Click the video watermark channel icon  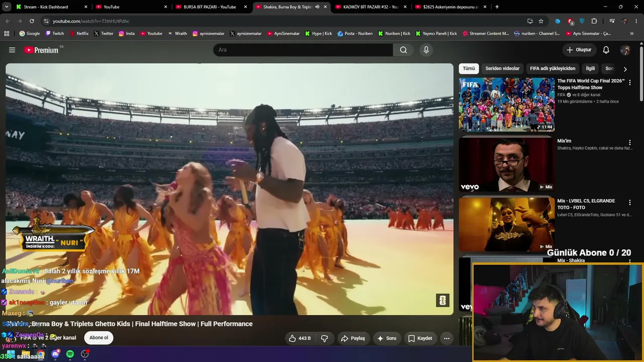click(443, 301)
